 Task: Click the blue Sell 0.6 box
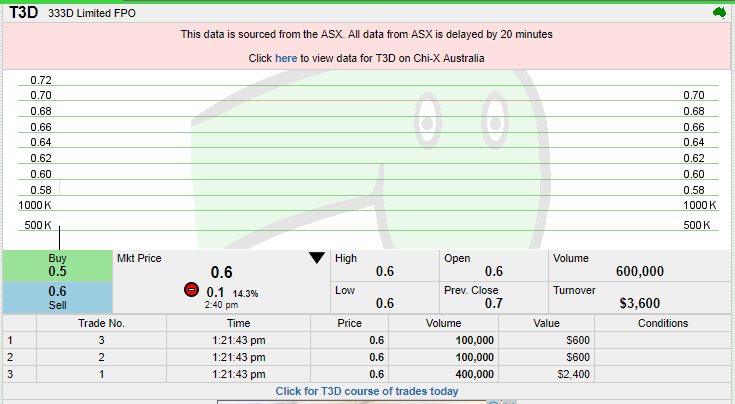58,298
